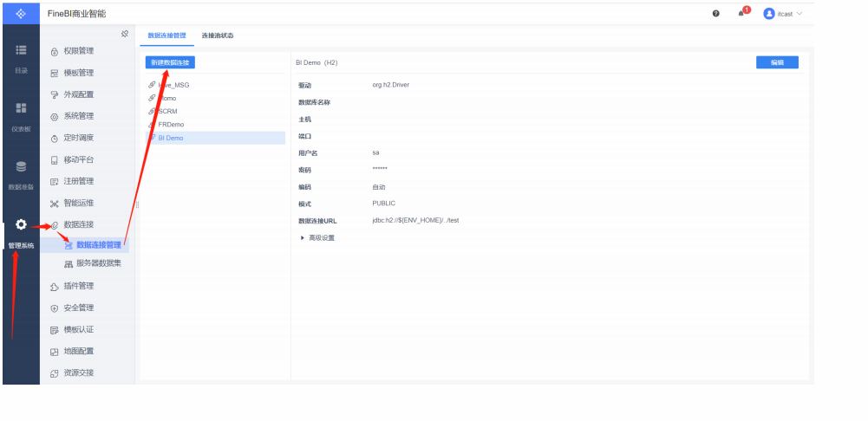This screenshot has width=868, height=421.
Task: Click the jdbc:h2 connection URL value
Action: (415, 220)
